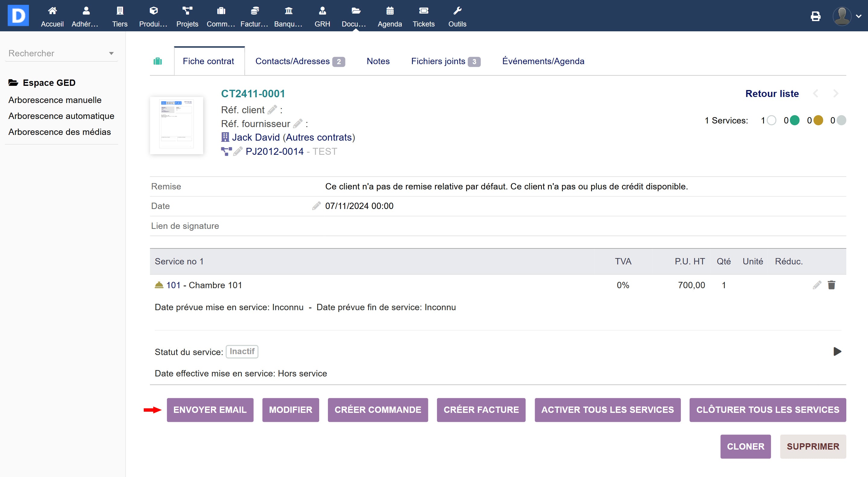Click the Inactif service status badge
The height and width of the screenshot is (477, 868).
[242, 351]
